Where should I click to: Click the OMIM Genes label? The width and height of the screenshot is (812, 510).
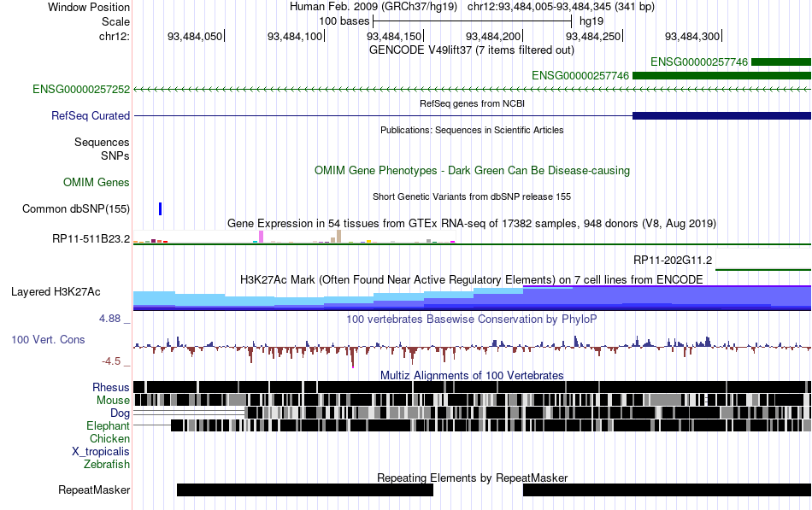click(x=97, y=182)
